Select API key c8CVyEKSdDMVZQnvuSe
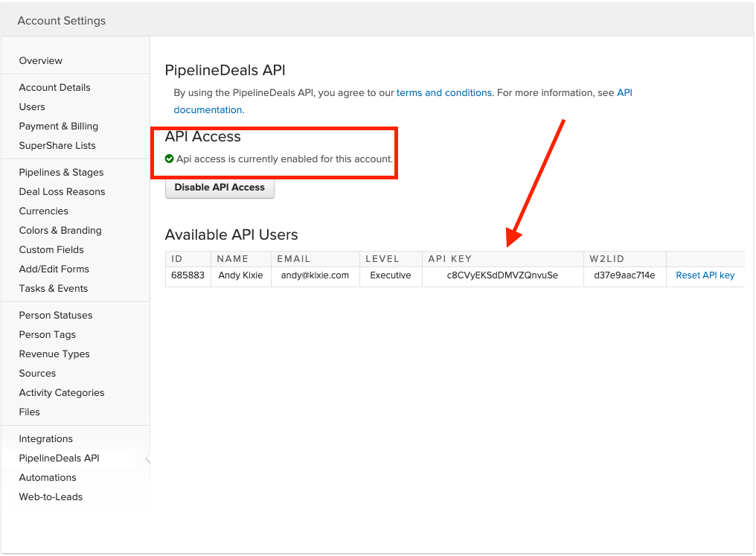This screenshot has height=556, width=756. (502, 275)
